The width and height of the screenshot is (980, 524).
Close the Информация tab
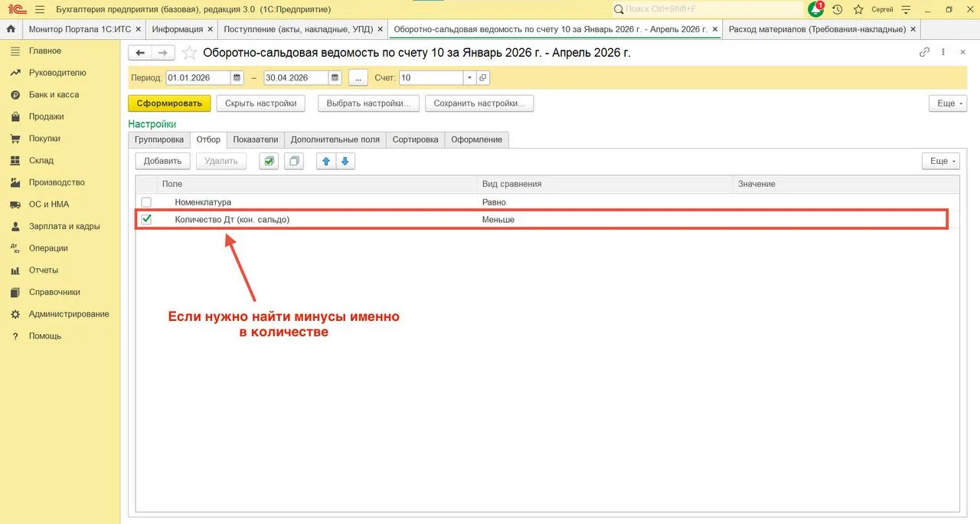click(210, 29)
